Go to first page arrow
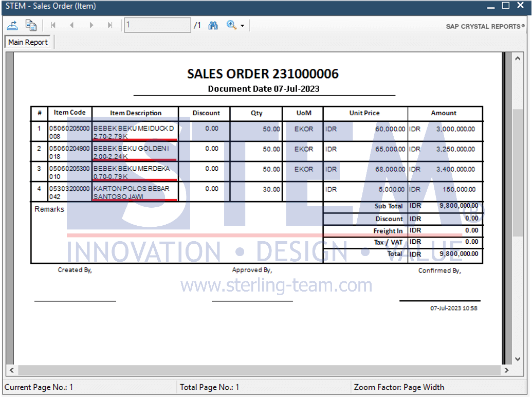532x397 pixels. pyautogui.click(x=53, y=25)
